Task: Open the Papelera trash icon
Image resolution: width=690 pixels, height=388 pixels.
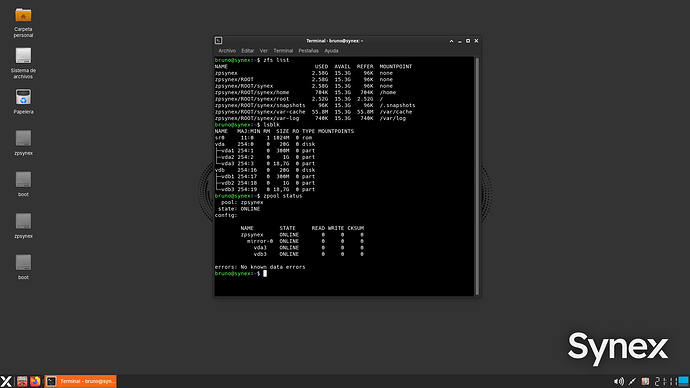Action: point(23,102)
